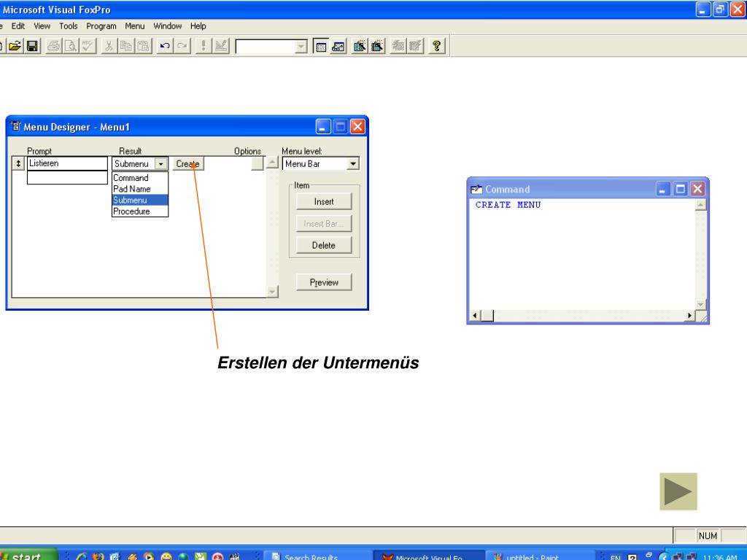
Task: Click the Insert Bar button
Action: pos(324,223)
